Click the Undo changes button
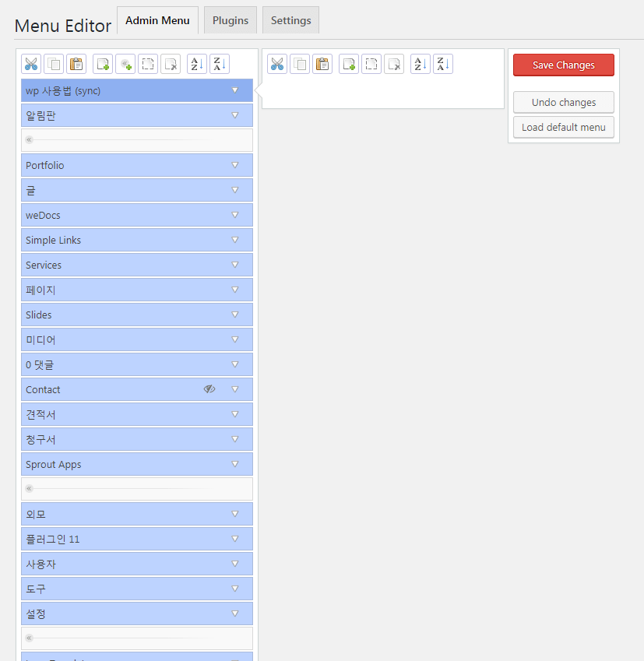The height and width of the screenshot is (661, 644). click(x=564, y=102)
